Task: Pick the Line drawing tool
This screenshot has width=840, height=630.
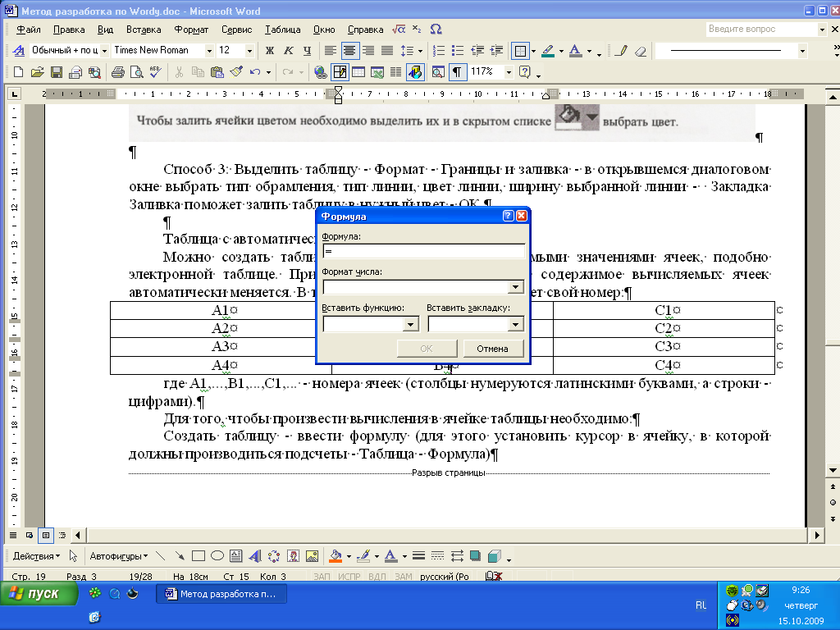Action: (x=160, y=556)
